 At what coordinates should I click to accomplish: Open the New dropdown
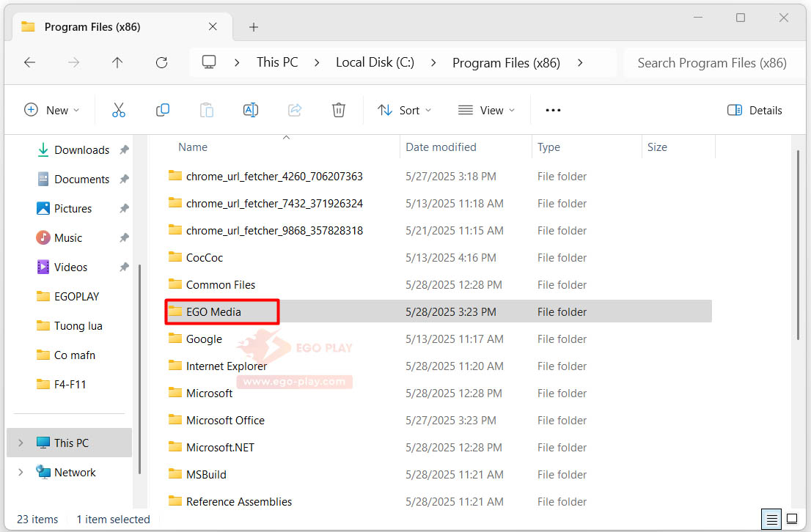[52, 110]
